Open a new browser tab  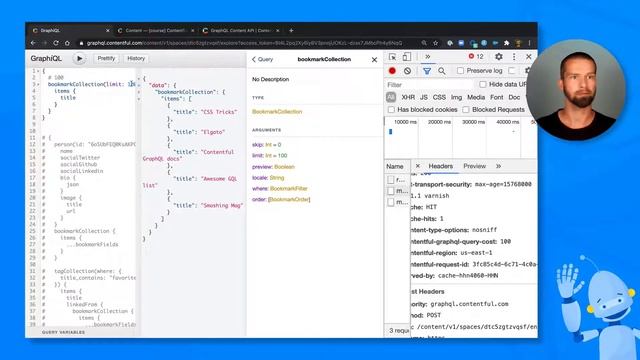[x=291, y=30]
